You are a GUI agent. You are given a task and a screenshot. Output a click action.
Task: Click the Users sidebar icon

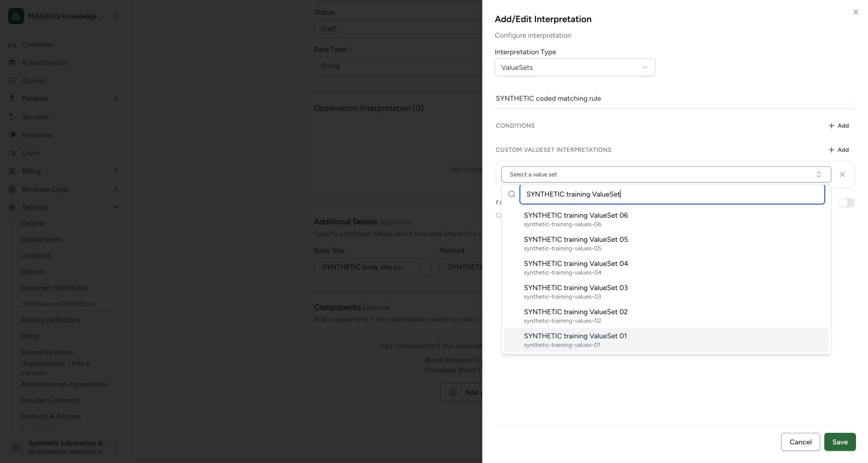pyautogui.click(x=12, y=153)
